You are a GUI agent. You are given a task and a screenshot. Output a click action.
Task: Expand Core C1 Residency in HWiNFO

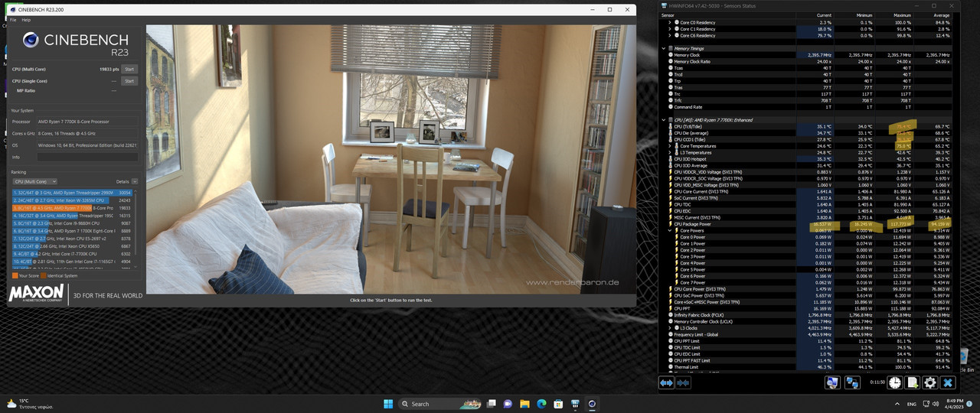669,29
